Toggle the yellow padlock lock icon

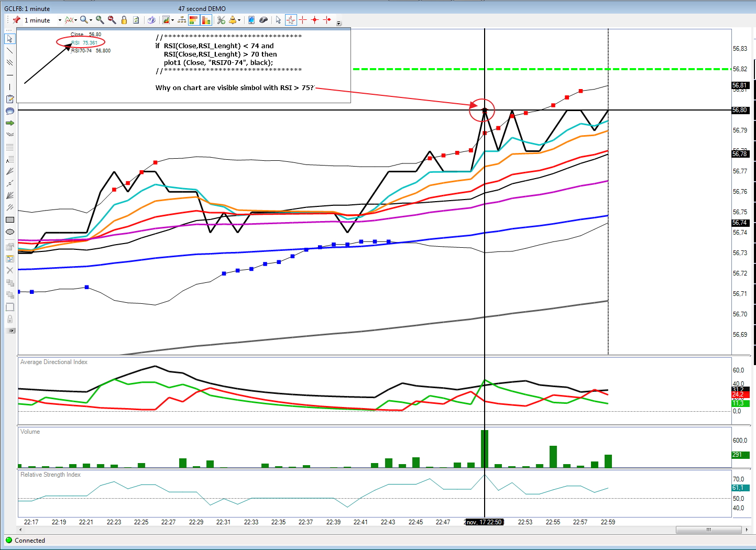point(124,20)
